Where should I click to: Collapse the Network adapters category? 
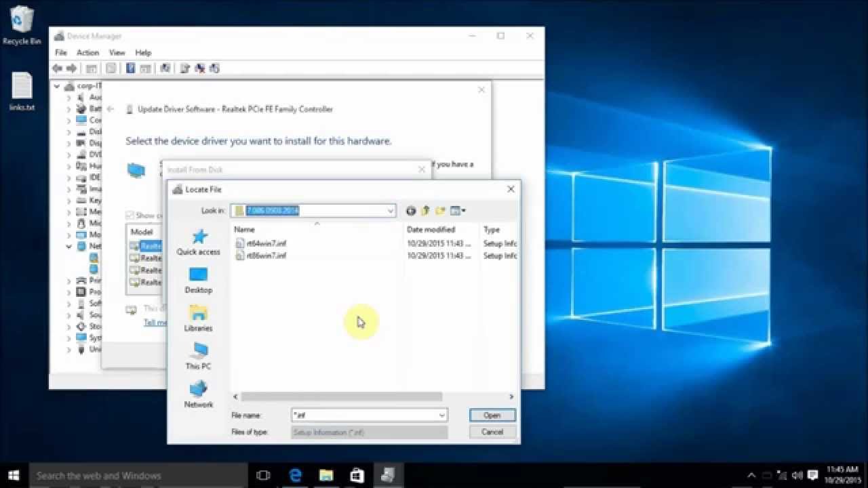point(68,246)
